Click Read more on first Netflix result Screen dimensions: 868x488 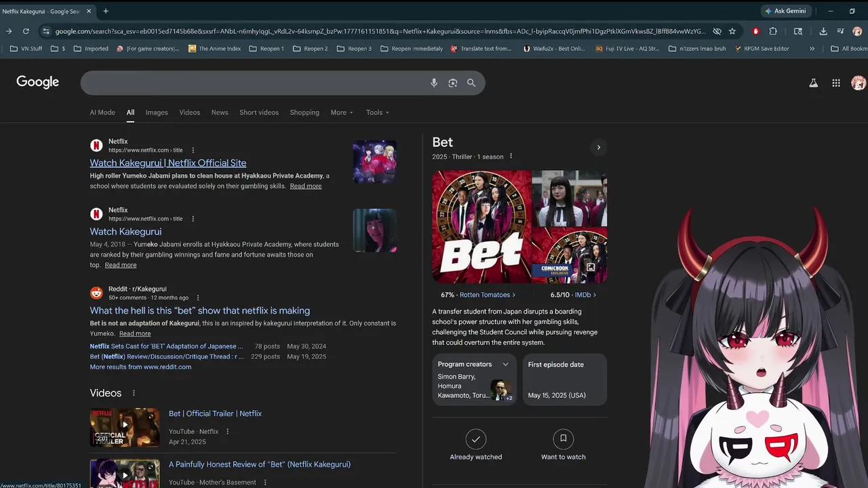(306, 186)
